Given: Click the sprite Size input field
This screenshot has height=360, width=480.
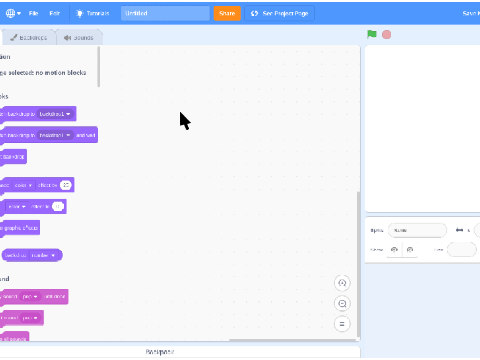Looking at the screenshot, I should [462, 250].
